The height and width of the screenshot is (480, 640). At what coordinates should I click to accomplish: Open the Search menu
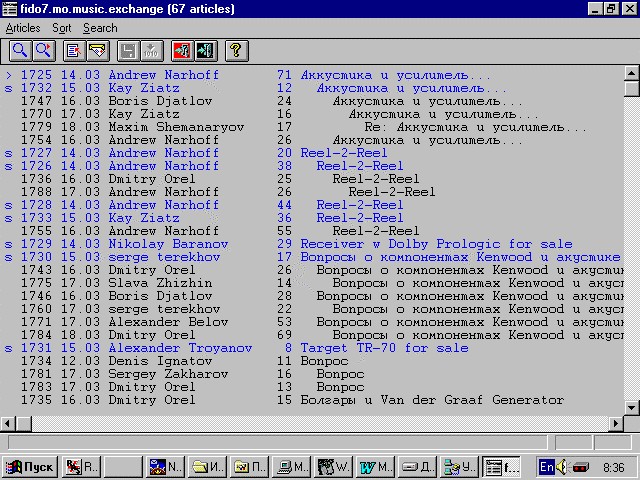(100, 28)
